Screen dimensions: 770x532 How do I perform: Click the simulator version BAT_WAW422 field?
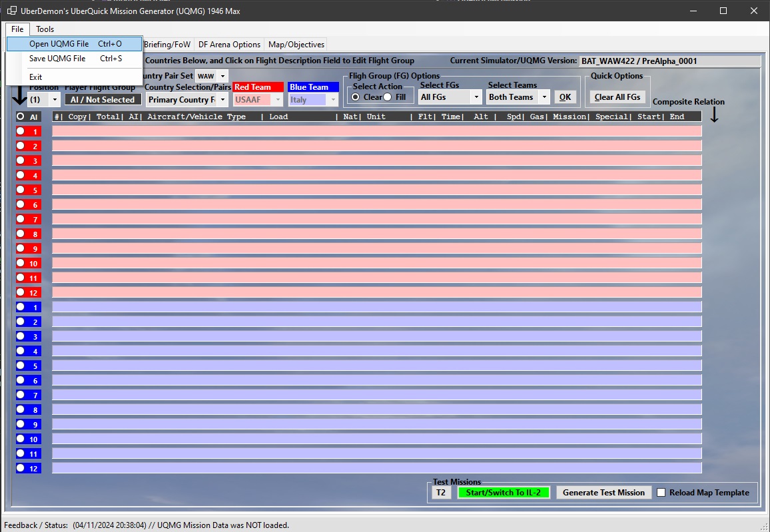click(x=669, y=61)
